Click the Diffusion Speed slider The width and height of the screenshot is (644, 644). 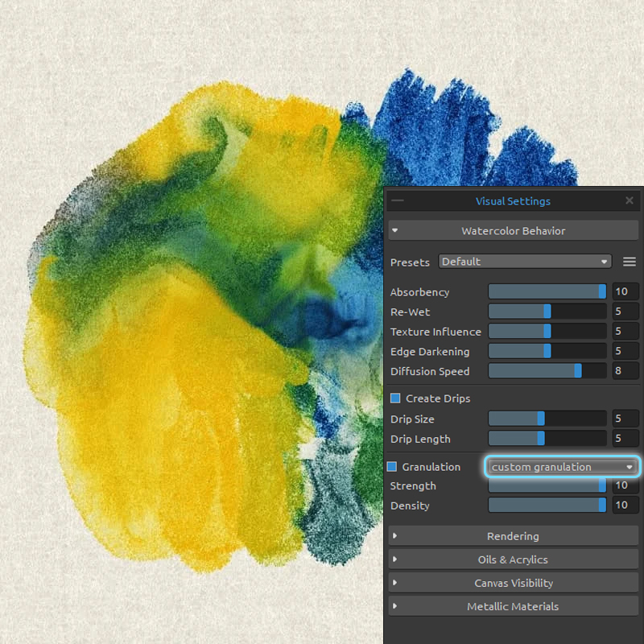(x=547, y=371)
